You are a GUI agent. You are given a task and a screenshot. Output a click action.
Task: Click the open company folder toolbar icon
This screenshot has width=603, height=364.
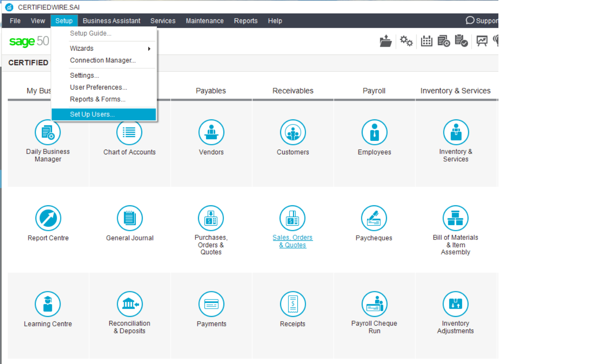386,41
